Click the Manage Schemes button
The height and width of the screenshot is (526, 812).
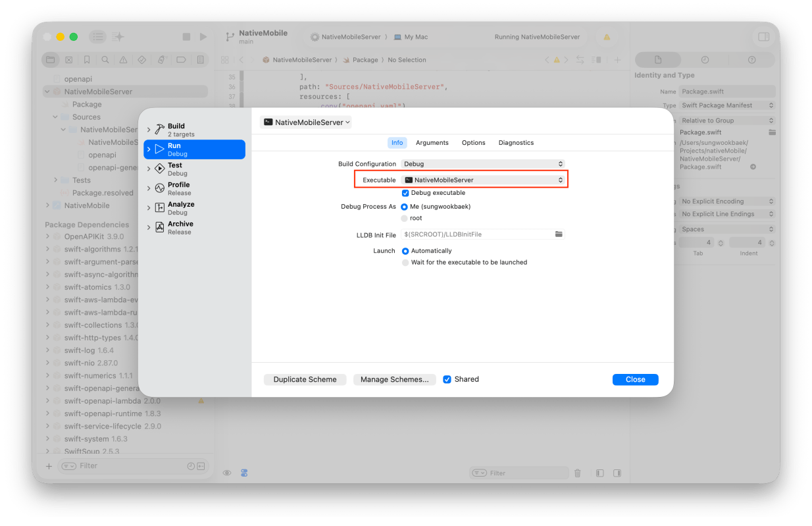[394, 380]
